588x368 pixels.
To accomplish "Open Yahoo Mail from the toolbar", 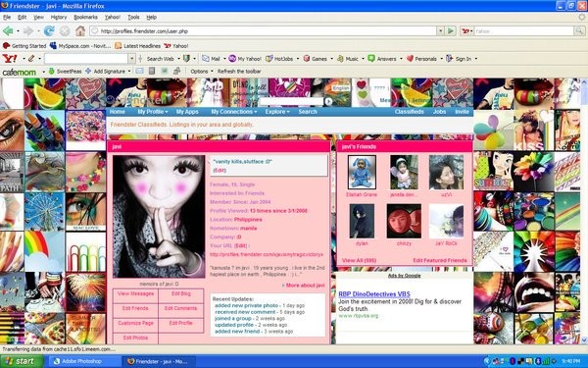I will 211,59.
